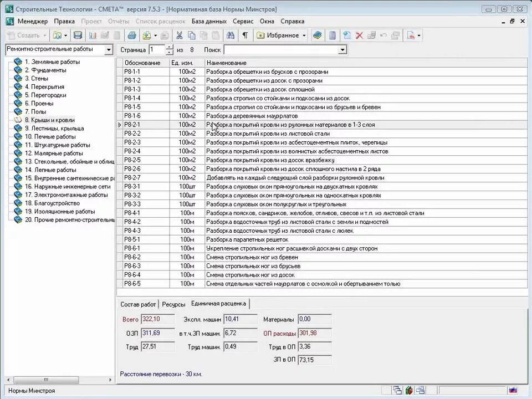Click the tree panel horizontal scrollbar thumb

[46, 380]
